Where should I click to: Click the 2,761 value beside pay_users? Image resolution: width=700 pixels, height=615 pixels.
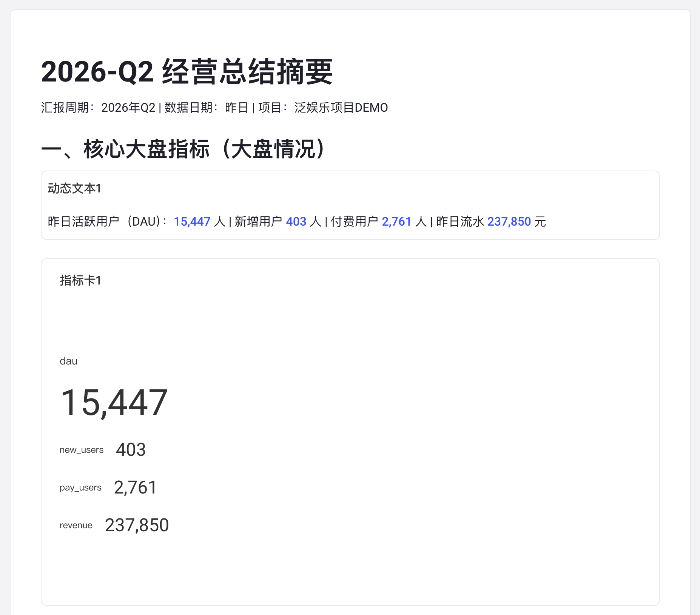coord(135,487)
